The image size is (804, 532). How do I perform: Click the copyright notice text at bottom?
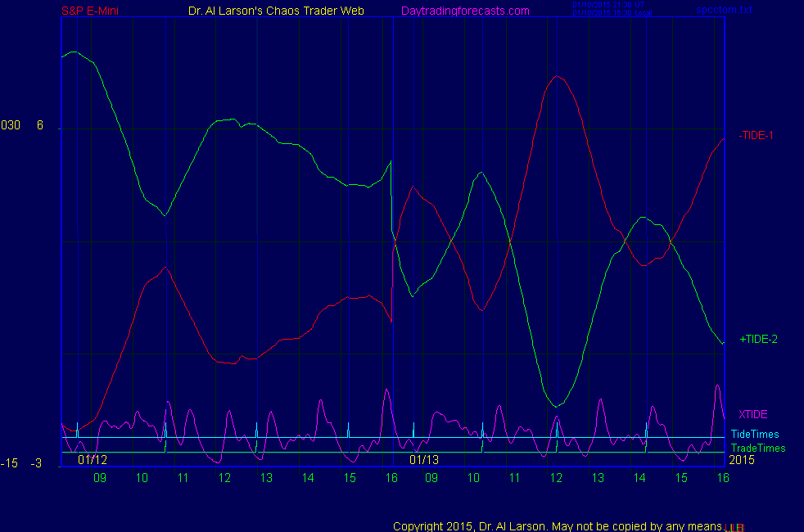(x=558, y=525)
